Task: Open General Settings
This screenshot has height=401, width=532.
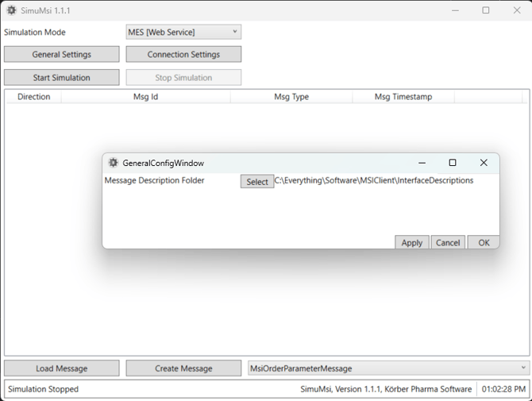Action: (62, 55)
